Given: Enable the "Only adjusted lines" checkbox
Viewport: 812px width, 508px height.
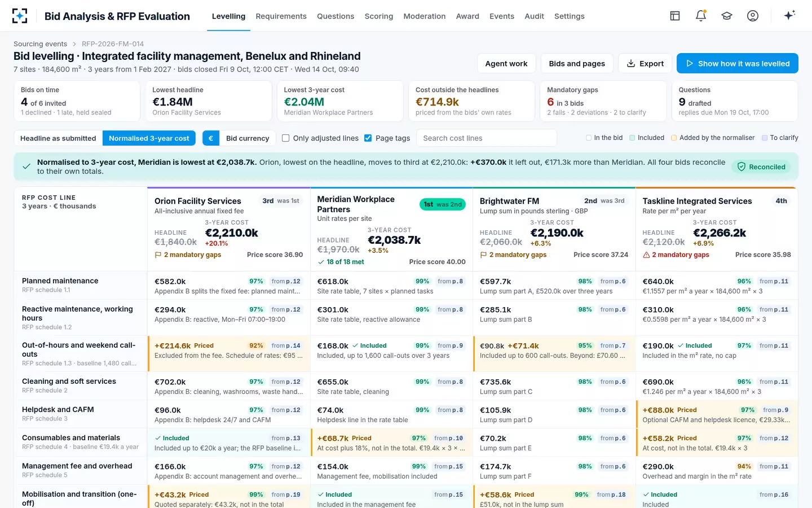Looking at the screenshot, I should (x=286, y=138).
